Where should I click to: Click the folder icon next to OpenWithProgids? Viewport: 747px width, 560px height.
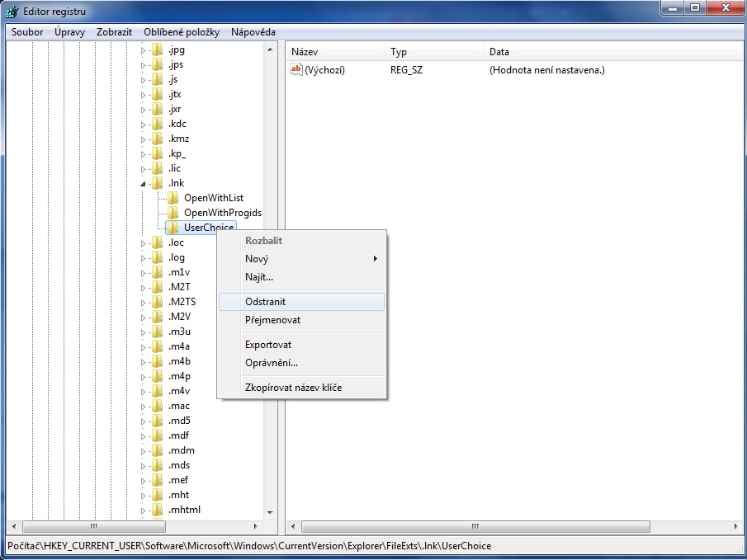(x=173, y=213)
